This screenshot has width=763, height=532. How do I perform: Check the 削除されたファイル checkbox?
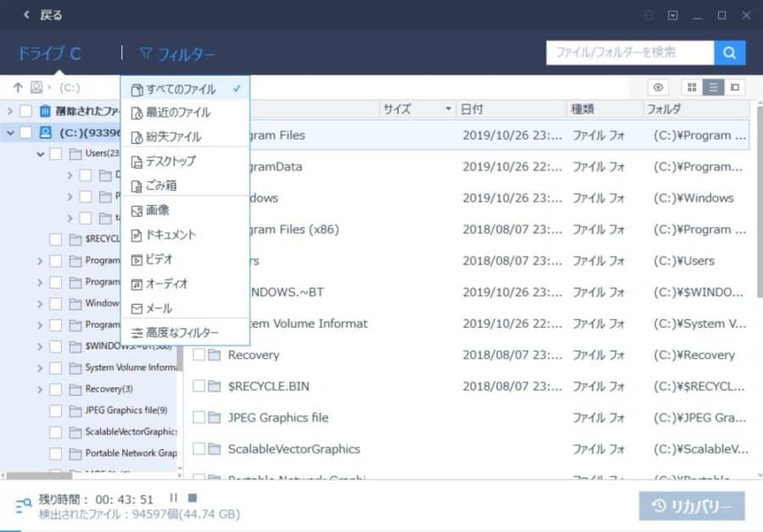point(25,111)
